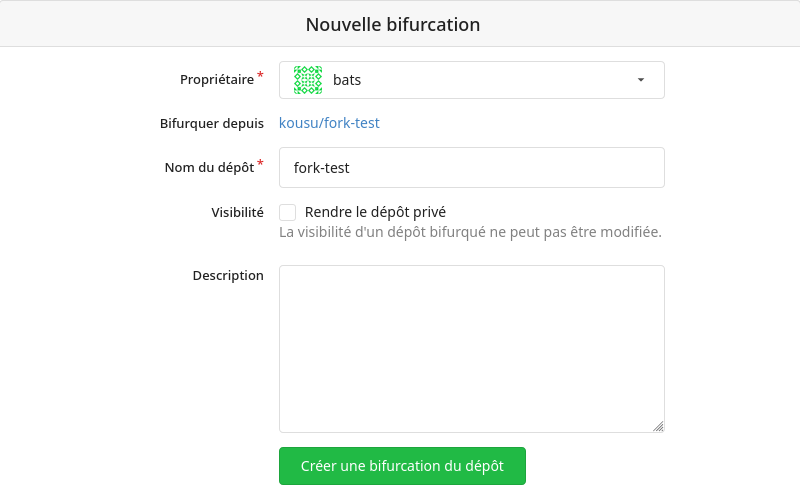Grab the Description box resize handle
Viewport: 800px width, 499px height.
click(x=658, y=427)
